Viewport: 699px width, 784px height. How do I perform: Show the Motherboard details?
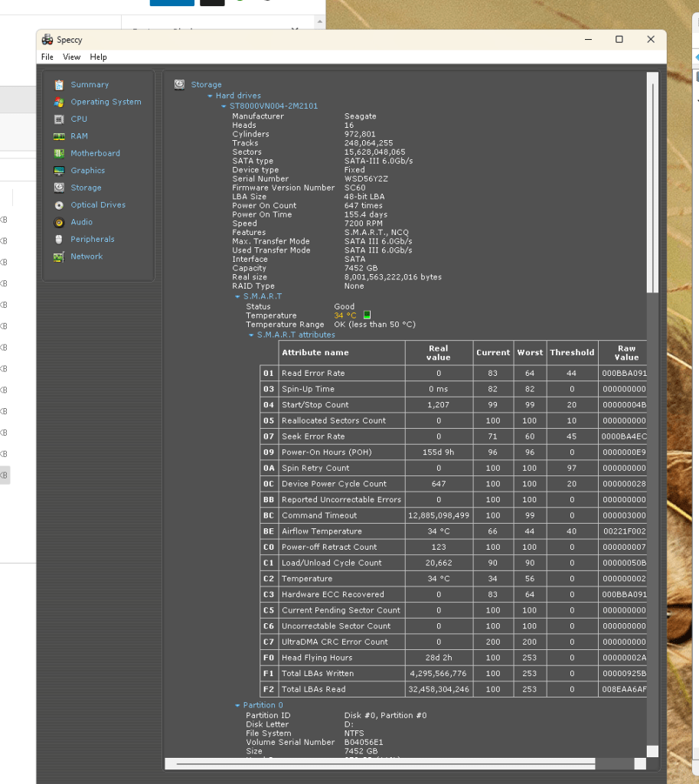96,153
